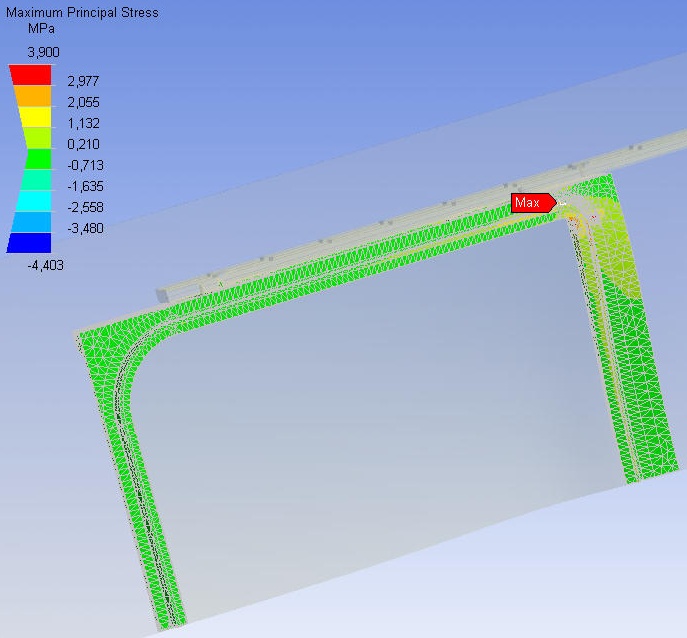
Task: Select the red legend color band
Action: click(x=29, y=75)
